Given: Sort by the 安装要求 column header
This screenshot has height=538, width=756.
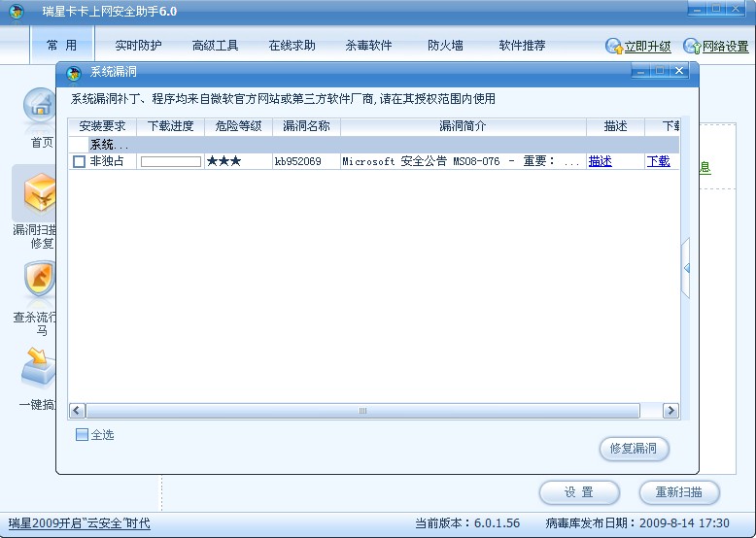Looking at the screenshot, I should (102, 126).
